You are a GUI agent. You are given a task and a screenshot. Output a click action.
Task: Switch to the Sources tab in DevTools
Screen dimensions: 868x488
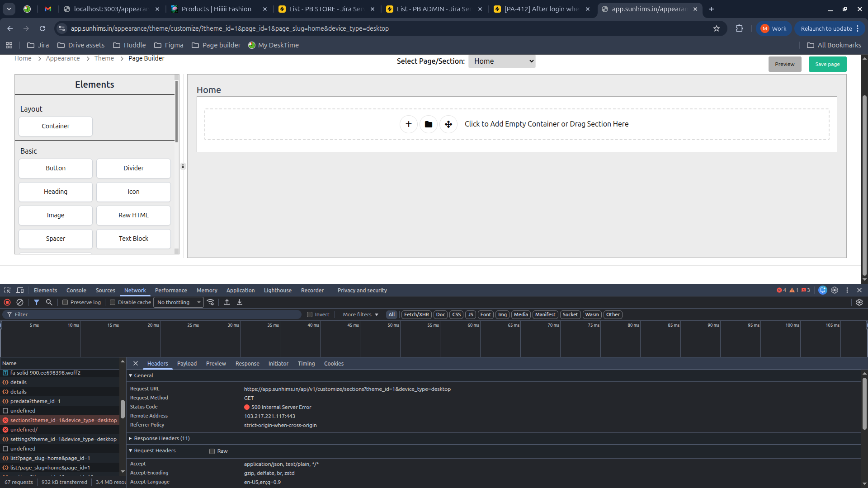(105, 290)
